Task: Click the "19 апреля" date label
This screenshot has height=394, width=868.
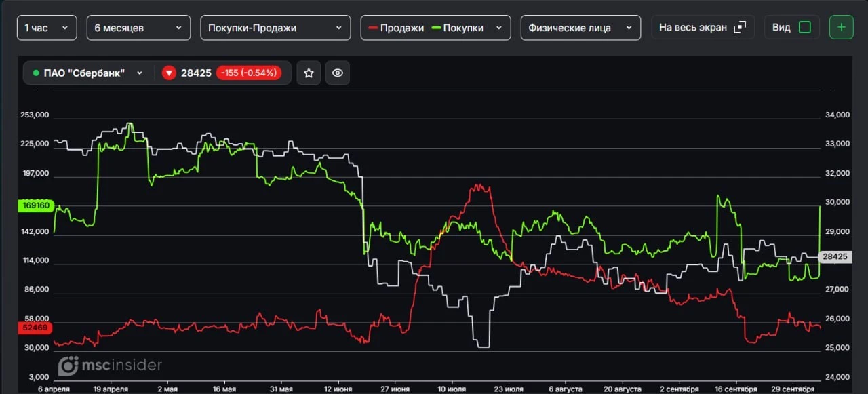Action: pos(111,389)
